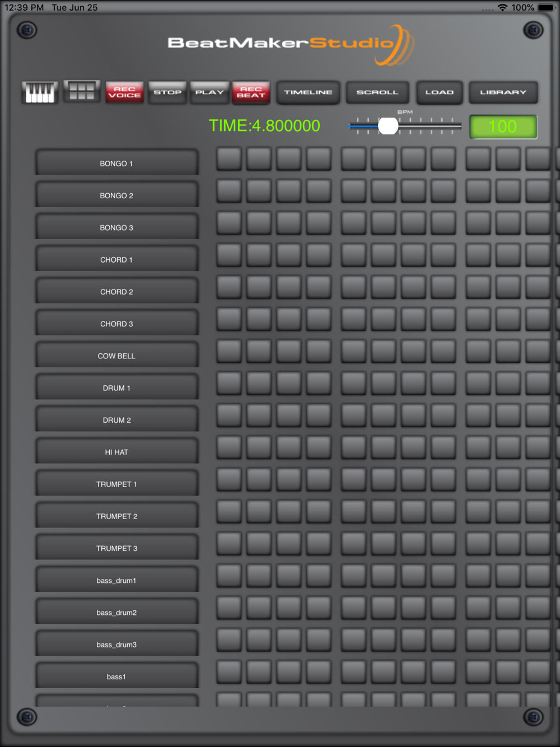Select the BONGO 1 instrument
Viewport: 560px width, 747px height.
[116, 163]
